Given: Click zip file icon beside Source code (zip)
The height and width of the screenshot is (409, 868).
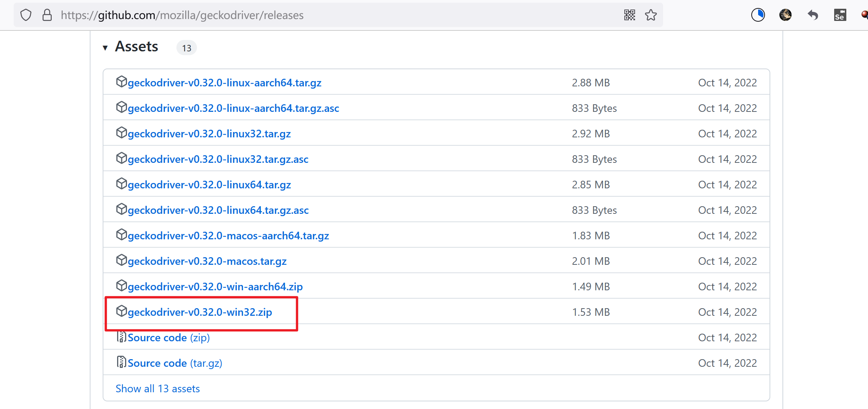Looking at the screenshot, I should point(121,337).
